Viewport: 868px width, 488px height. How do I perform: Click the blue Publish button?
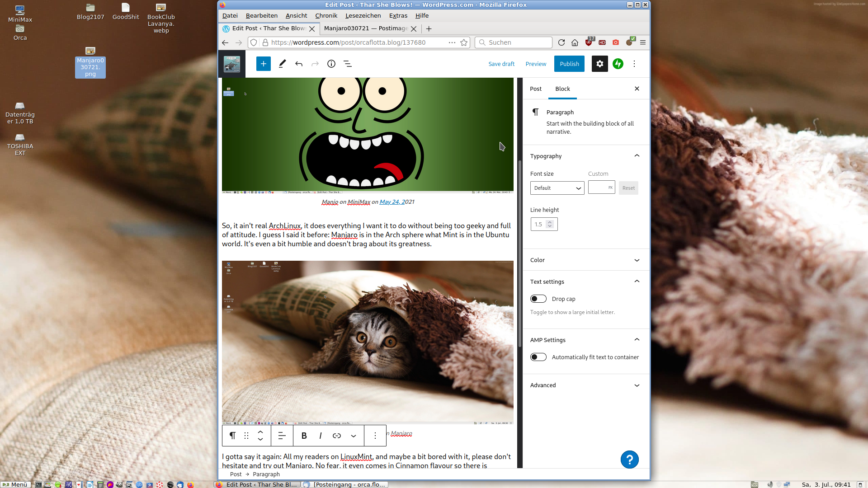569,64
